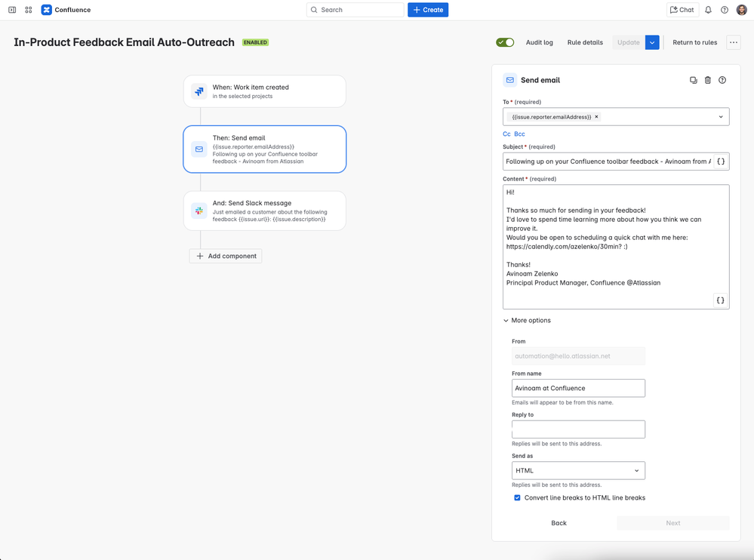
Task: Click the Confluence logo
Action: [46, 10]
